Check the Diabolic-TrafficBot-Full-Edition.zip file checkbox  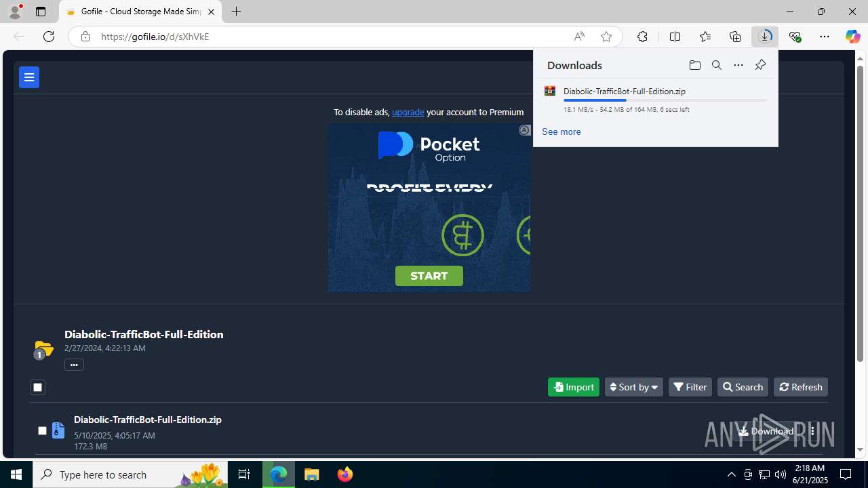[x=42, y=430]
